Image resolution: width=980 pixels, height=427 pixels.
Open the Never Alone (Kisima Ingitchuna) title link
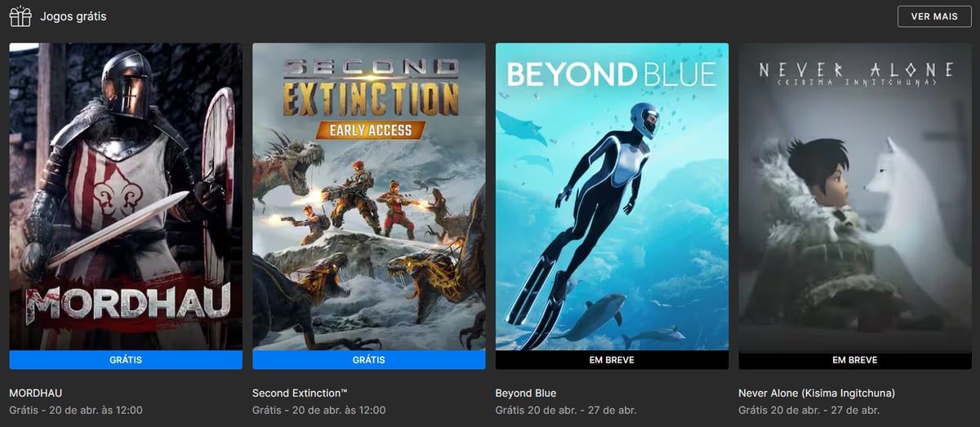tap(817, 393)
